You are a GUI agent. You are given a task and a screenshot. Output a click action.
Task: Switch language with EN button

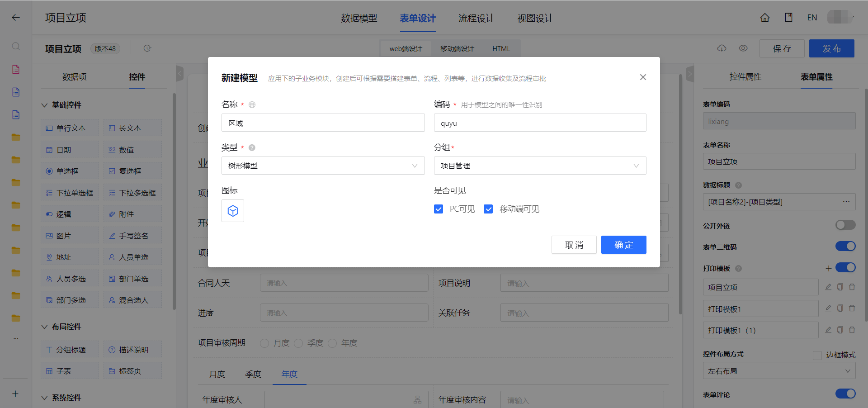click(812, 18)
